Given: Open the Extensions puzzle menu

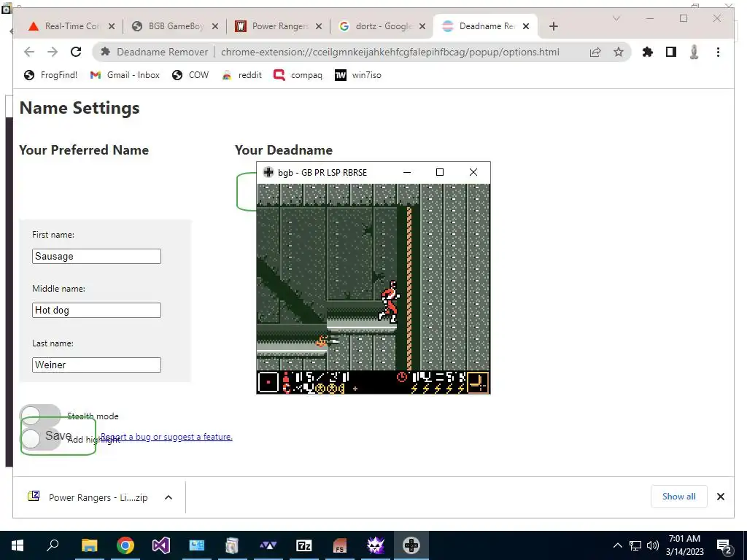Looking at the screenshot, I should tap(648, 52).
